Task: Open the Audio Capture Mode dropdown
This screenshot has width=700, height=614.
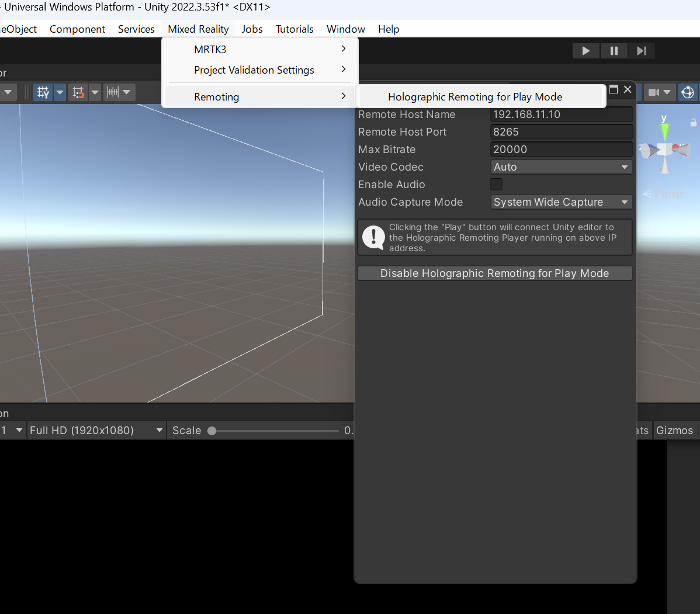Action: (561, 202)
